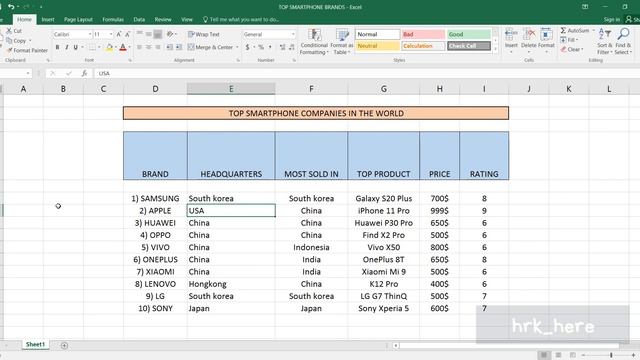Image resolution: width=640 pixels, height=360 pixels.
Task: Click the Comma Style icon
Action: click(270, 47)
